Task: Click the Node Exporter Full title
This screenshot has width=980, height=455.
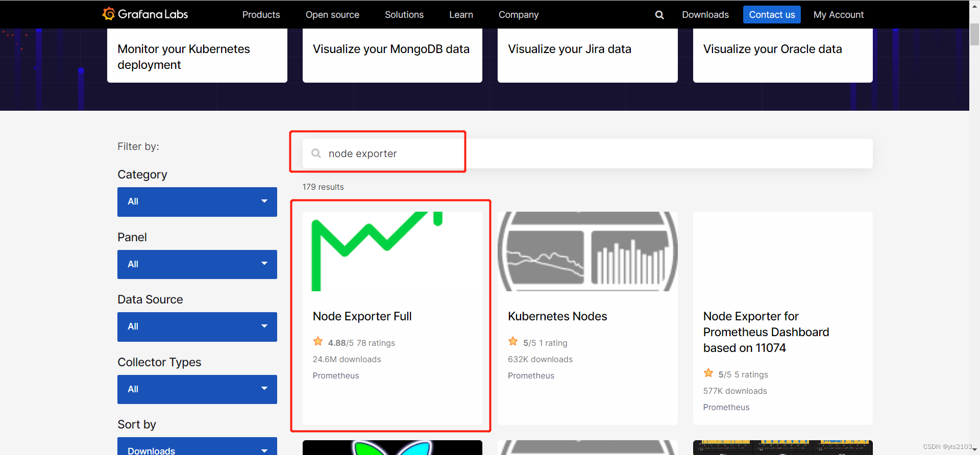Action: (362, 316)
